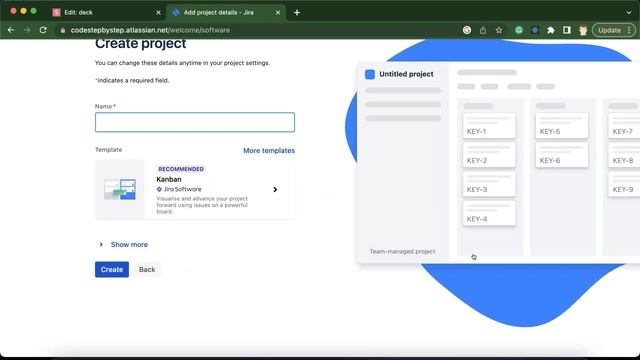The width and height of the screenshot is (640, 360).
Task: Click the browser forward arrow
Action: point(27,30)
